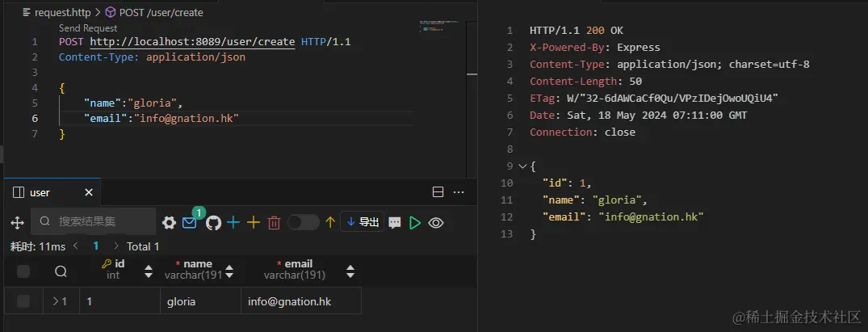This screenshot has height=332, width=868.
Task: Click the yellow plus icon in toolbar
Action: click(253, 223)
